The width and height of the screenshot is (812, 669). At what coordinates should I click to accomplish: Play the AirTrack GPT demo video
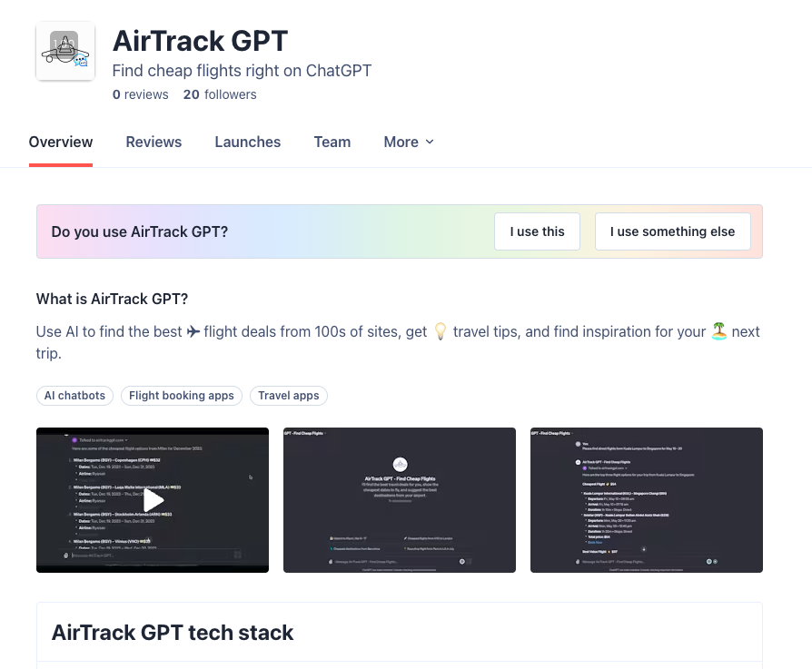(x=153, y=500)
